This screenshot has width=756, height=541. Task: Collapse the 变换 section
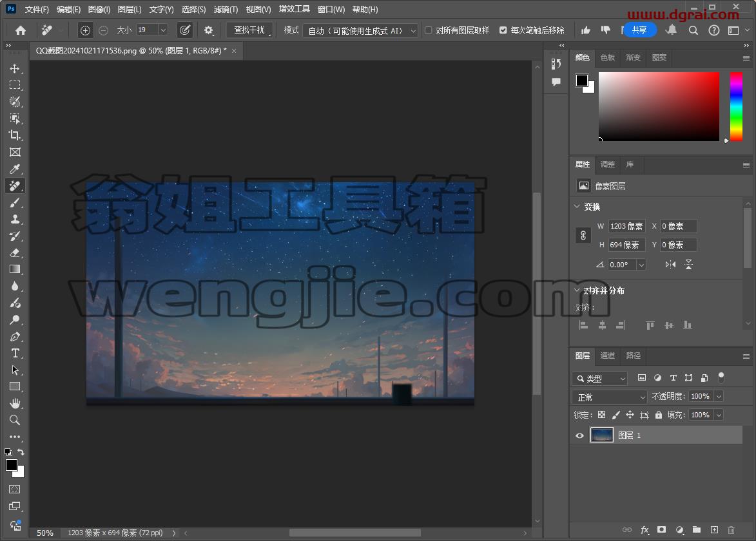(x=577, y=206)
